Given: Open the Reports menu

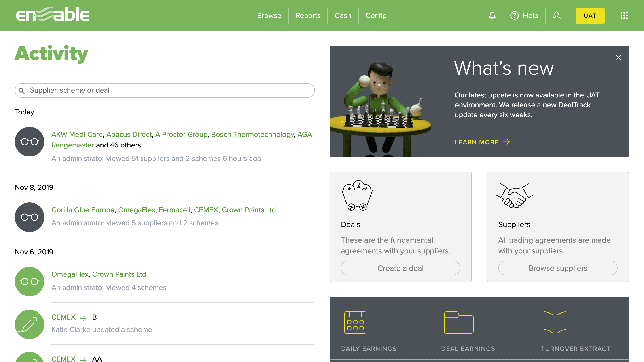Looking at the screenshot, I should pos(308,15).
